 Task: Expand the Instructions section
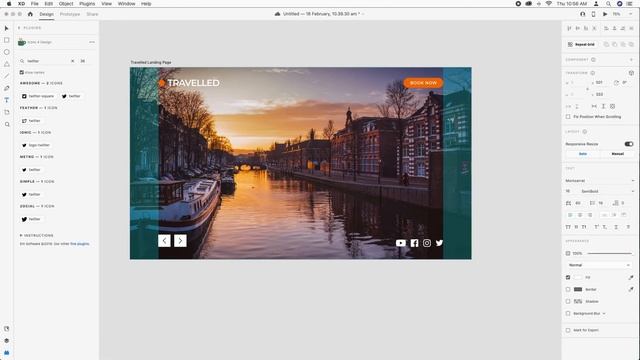pyautogui.click(x=36, y=236)
